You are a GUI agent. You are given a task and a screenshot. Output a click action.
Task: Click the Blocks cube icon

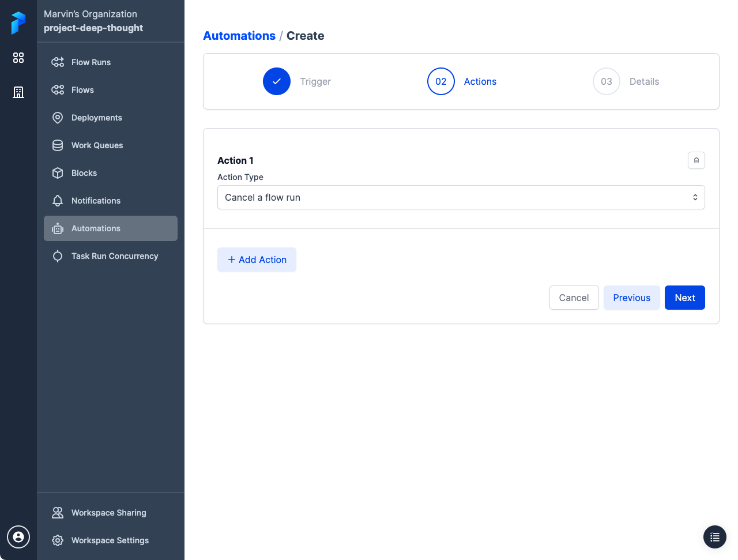(x=58, y=173)
